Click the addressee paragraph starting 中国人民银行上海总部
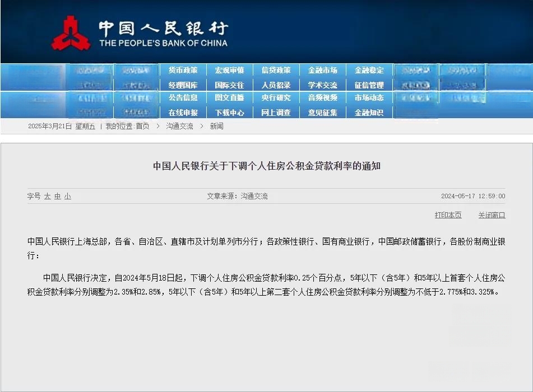Screen dimensions: 533x392 point(266,248)
